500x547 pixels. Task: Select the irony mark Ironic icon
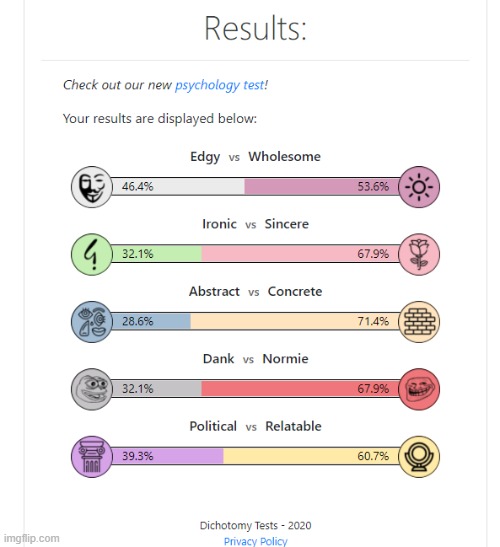92,254
